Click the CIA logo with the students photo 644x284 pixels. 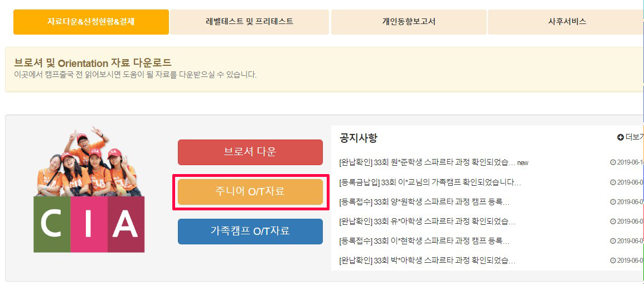[x=89, y=190]
